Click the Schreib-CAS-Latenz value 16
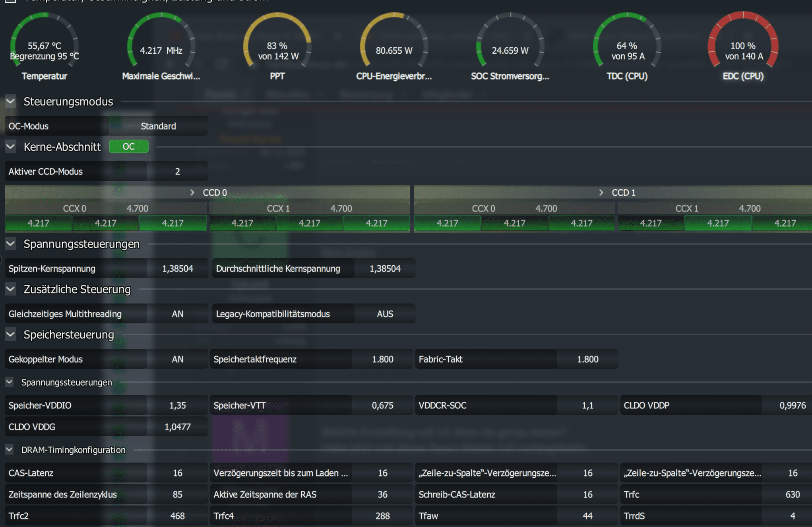This screenshot has width=812, height=527. point(587,494)
